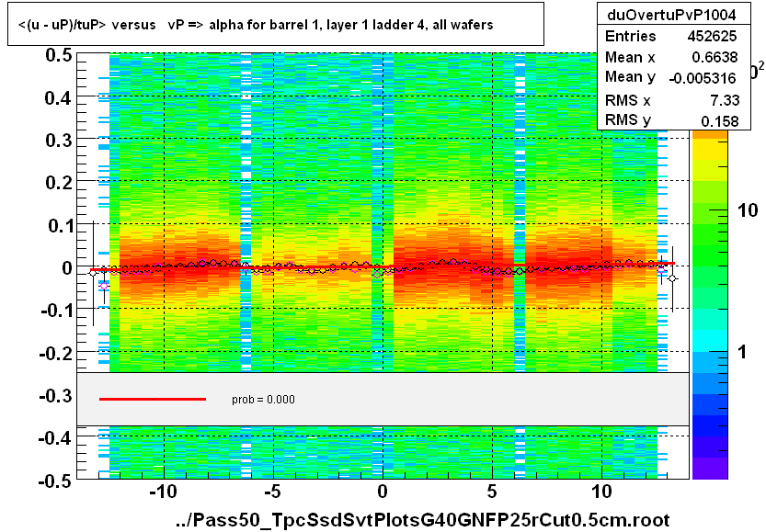Viewport: 766px width, 532px height.
Task: Click the x-axis label -5
Action: [x=273, y=492]
